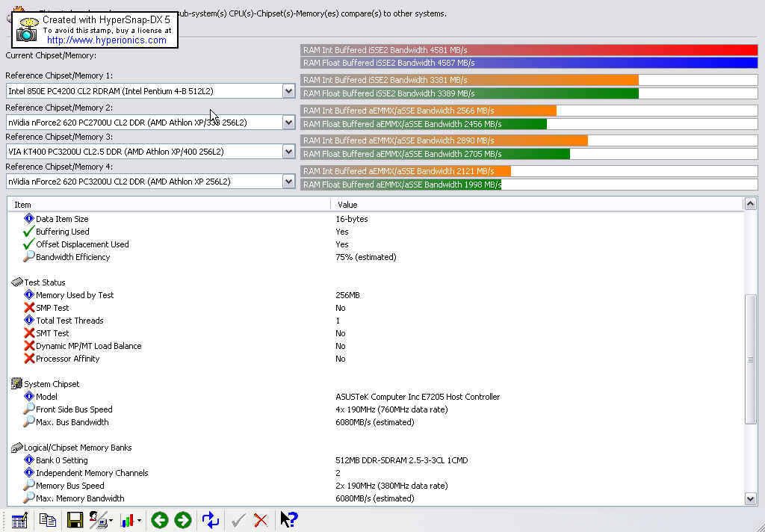Open Reference Chipset/Memory 1 dropdown (Intel 850E)
Image resolution: width=765 pixels, height=532 pixels.
tap(288, 91)
